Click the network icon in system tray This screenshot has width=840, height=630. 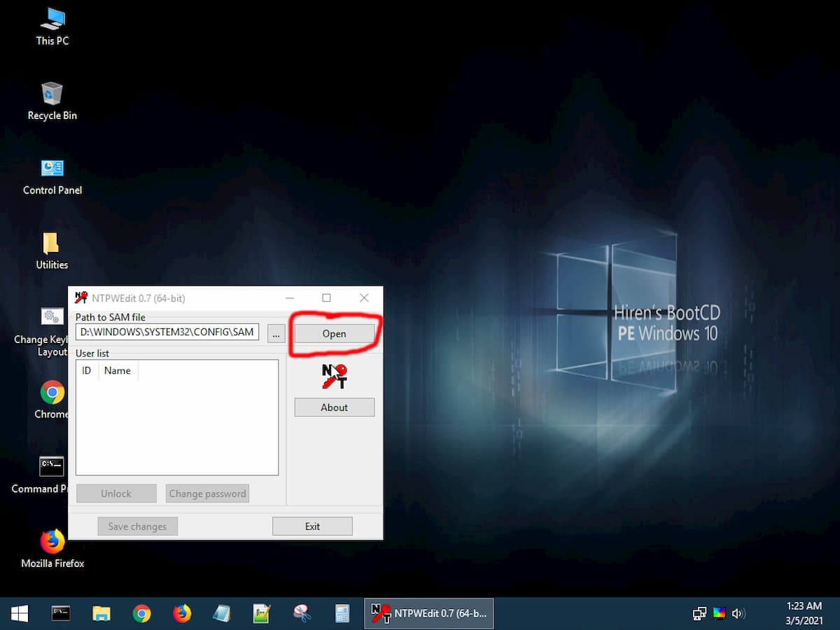pyautogui.click(x=699, y=614)
